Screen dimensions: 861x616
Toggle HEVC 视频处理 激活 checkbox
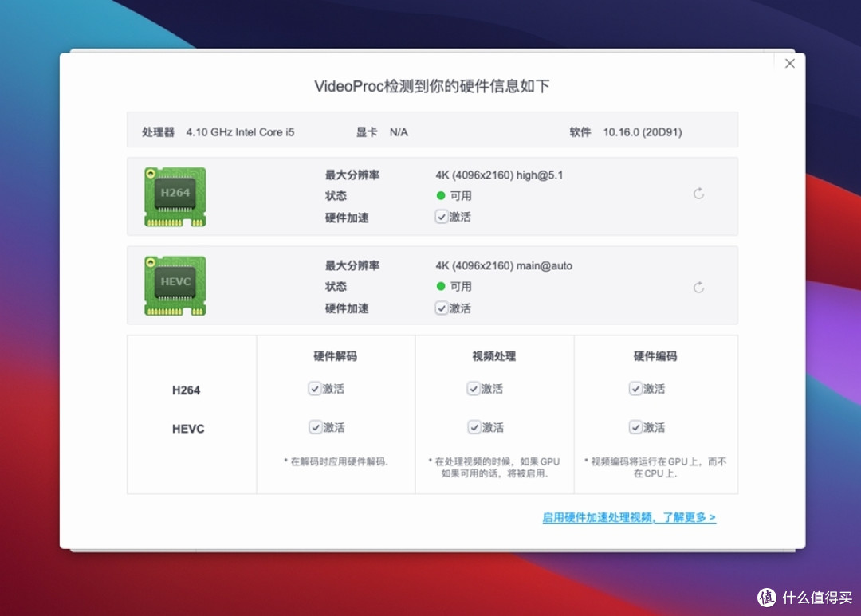[474, 427]
